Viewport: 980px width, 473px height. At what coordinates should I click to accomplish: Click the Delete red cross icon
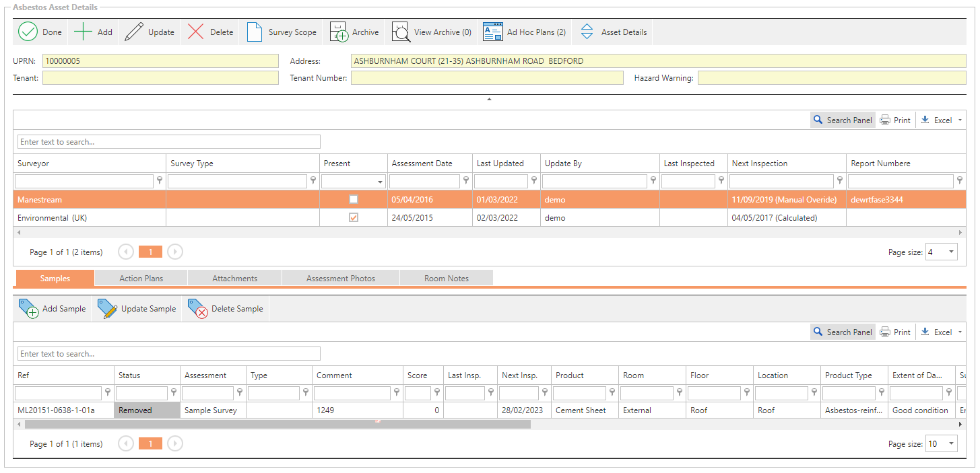(x=196, y=32)
